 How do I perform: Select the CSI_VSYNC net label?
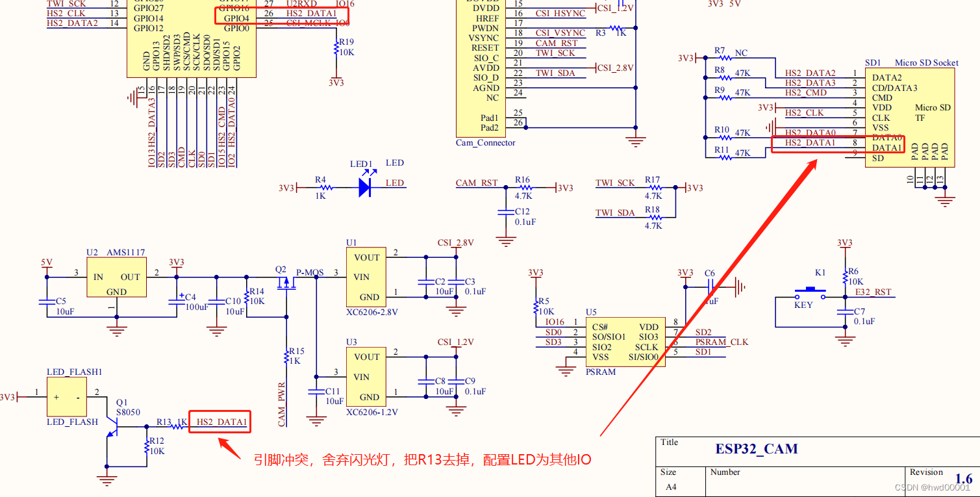point(560,33)
